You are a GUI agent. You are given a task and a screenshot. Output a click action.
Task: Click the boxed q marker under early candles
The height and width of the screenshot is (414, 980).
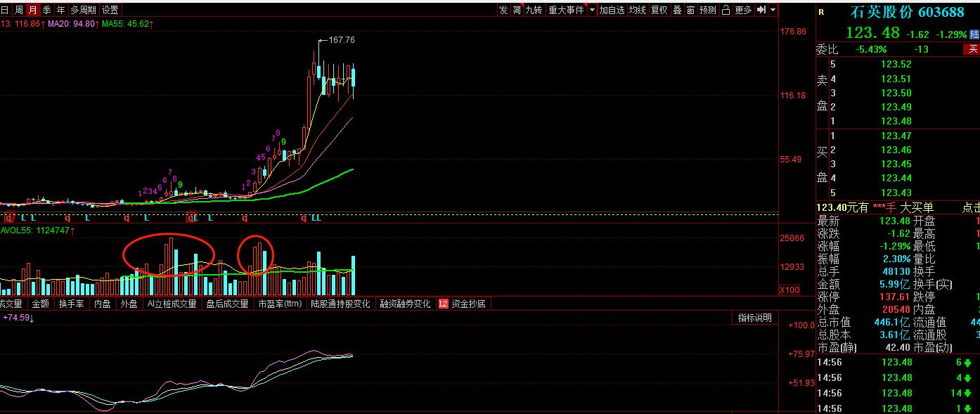point(9,218)
